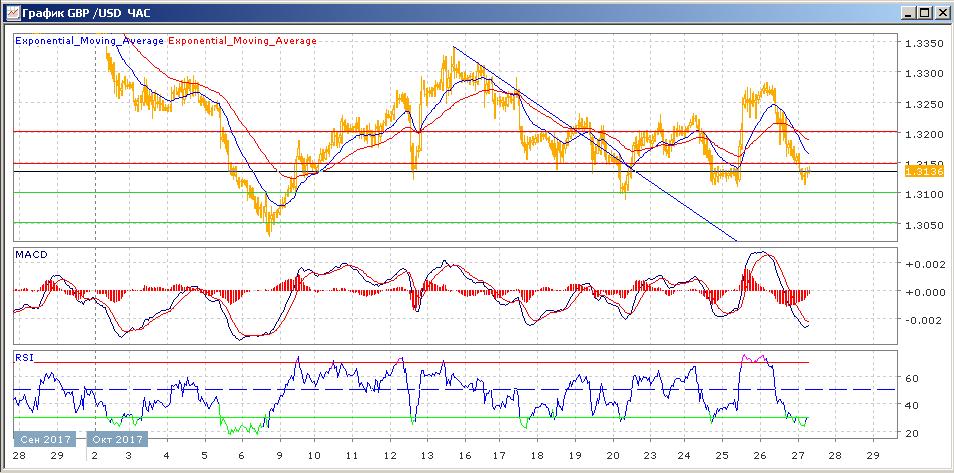The image size is (954, 473).
Task: Click the MACD indicator panel label
Action: pos(30,255)
